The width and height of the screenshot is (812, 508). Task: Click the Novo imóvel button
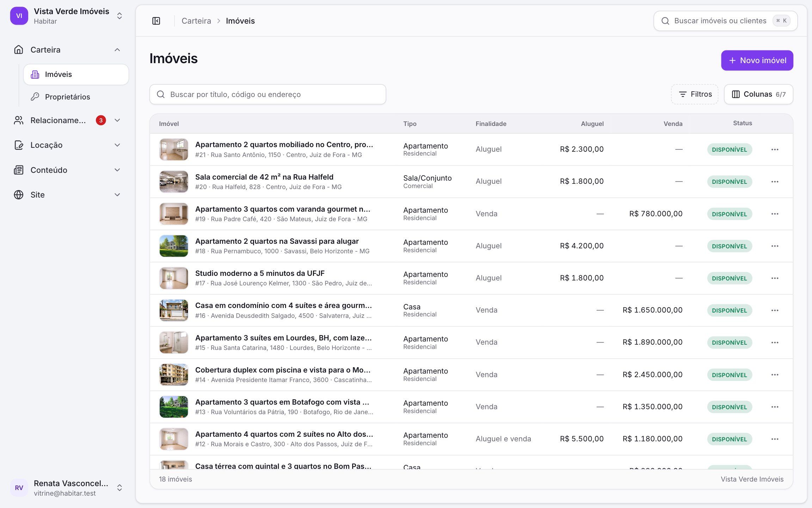[x=757, y=60]
